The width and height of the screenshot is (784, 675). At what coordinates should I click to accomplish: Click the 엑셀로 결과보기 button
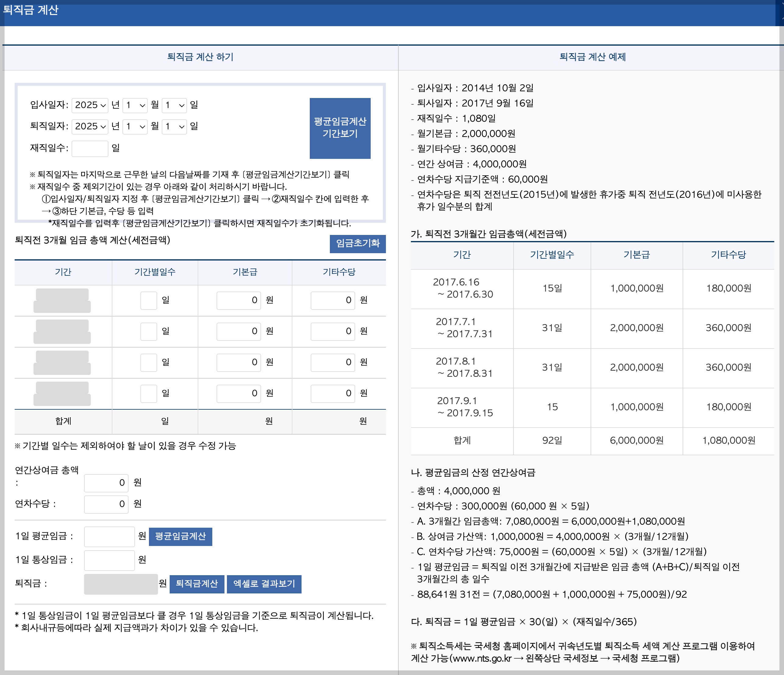point(264,584)
